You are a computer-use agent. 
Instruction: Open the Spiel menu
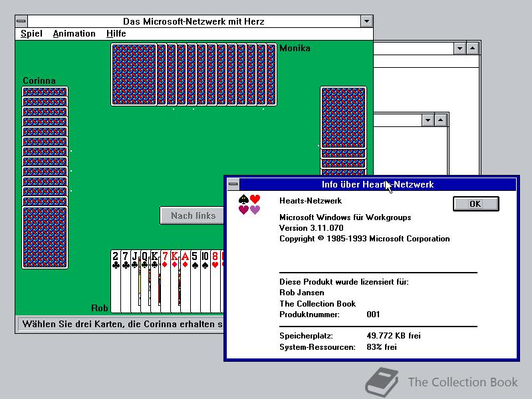31,34
